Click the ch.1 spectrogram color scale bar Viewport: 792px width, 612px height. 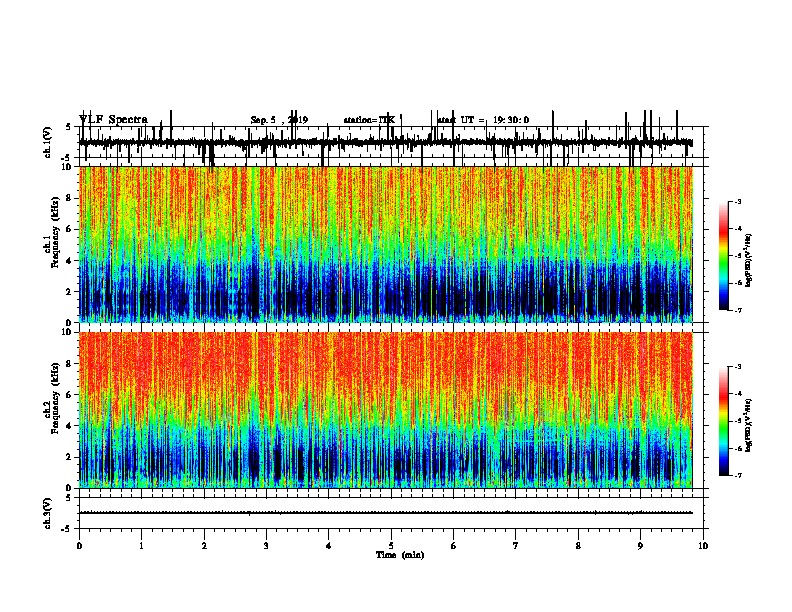pyautogui.click(x=724, y=256)
